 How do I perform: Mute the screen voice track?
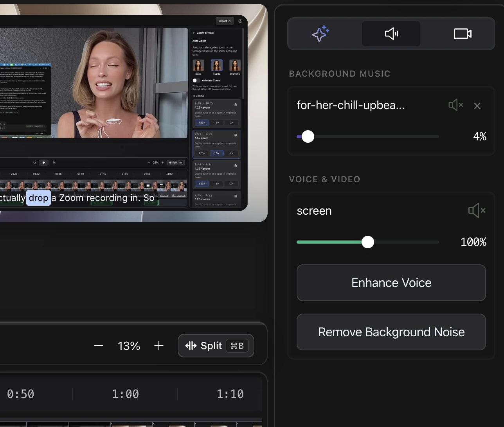click(x=477, y=210)
